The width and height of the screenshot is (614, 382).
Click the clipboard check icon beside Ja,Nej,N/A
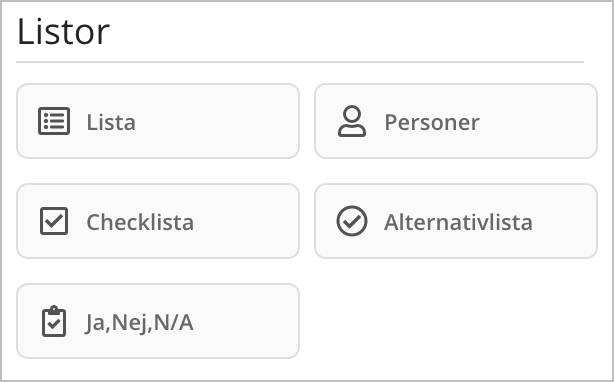tap(54, 321)
